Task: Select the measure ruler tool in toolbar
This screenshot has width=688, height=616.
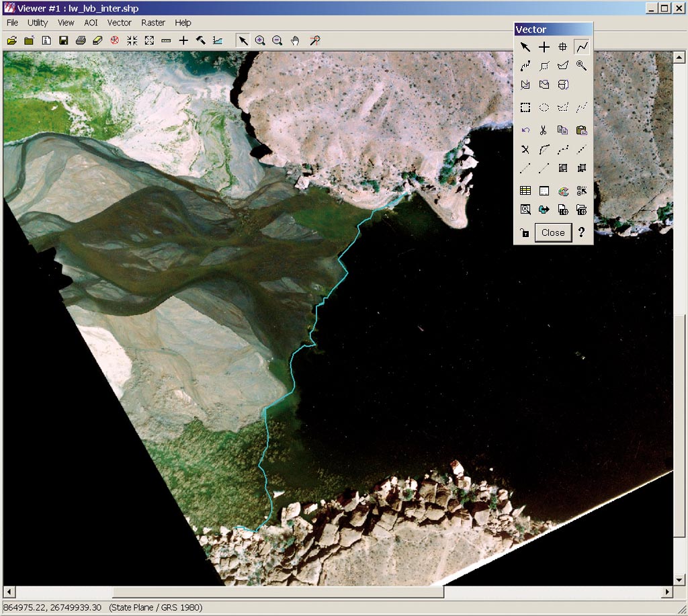Action: pos(166,41)
